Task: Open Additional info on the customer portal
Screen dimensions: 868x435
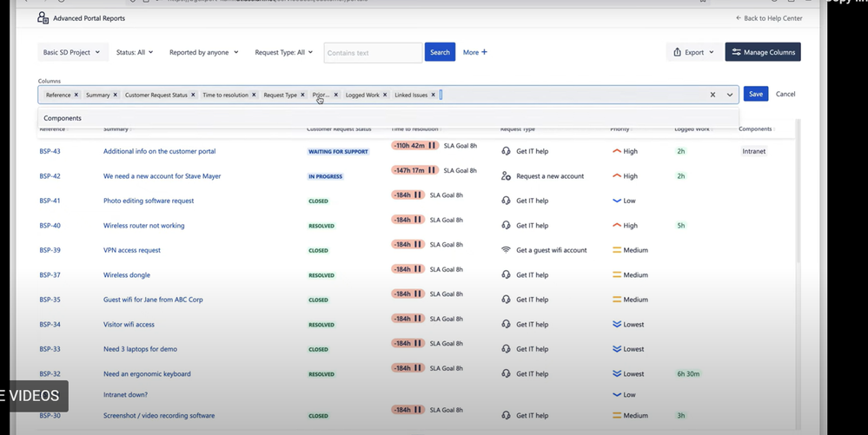Action: coord(159,151)
